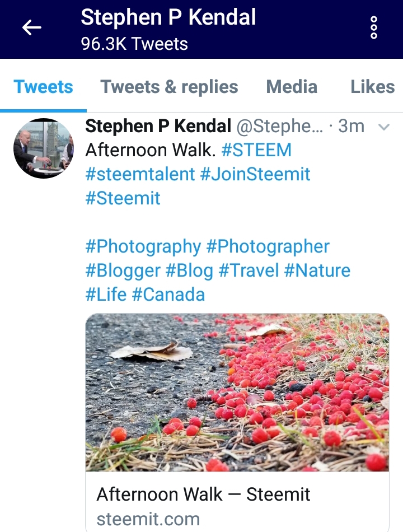The image size is (403, 532).
Task: Open the #Canada hashtag
Action: pos(168,295)
